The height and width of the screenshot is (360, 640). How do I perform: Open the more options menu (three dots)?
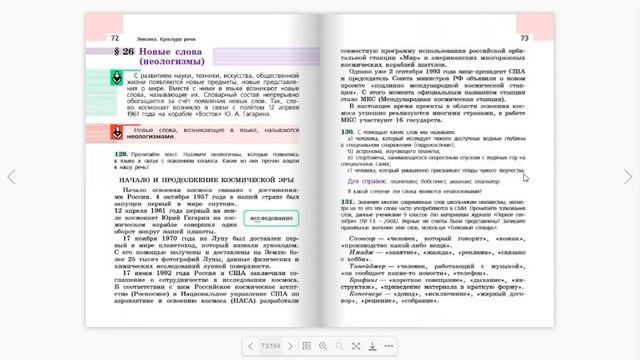coord(389,346)
